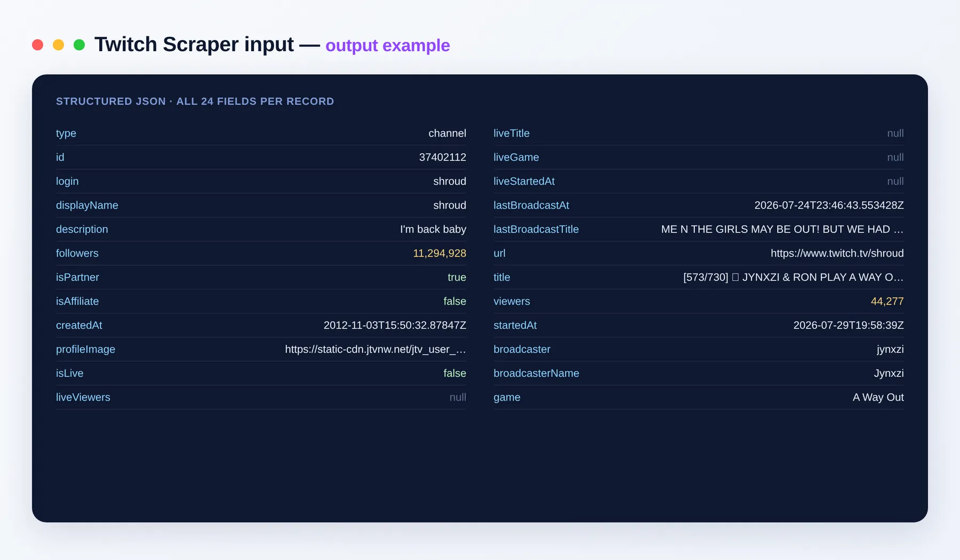Click the 'output example' purple heading text

388,45
